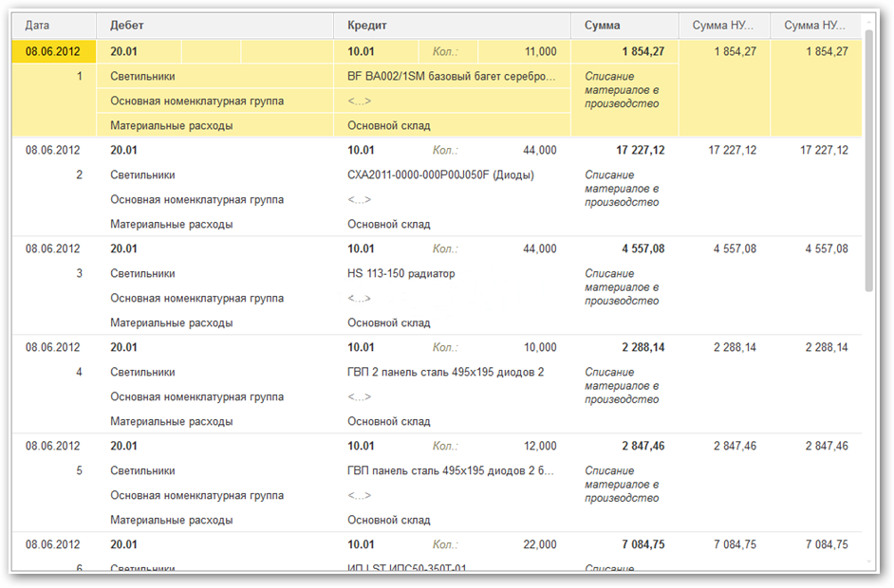Select the BF BA002/1SM базовый багет cell
The image size is (894, 588).
coord(451,76)
